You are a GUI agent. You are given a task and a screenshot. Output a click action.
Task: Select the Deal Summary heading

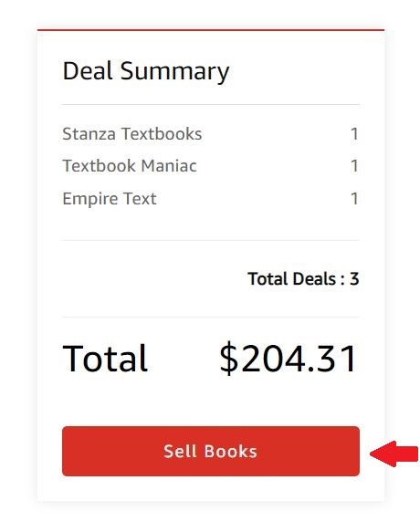click(x=146, y=71)
